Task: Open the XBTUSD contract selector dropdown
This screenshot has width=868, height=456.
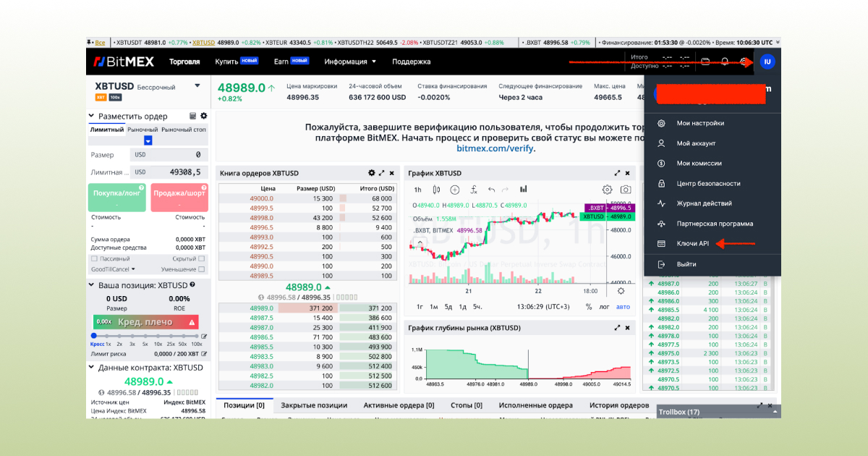Action: click(196, 85)
